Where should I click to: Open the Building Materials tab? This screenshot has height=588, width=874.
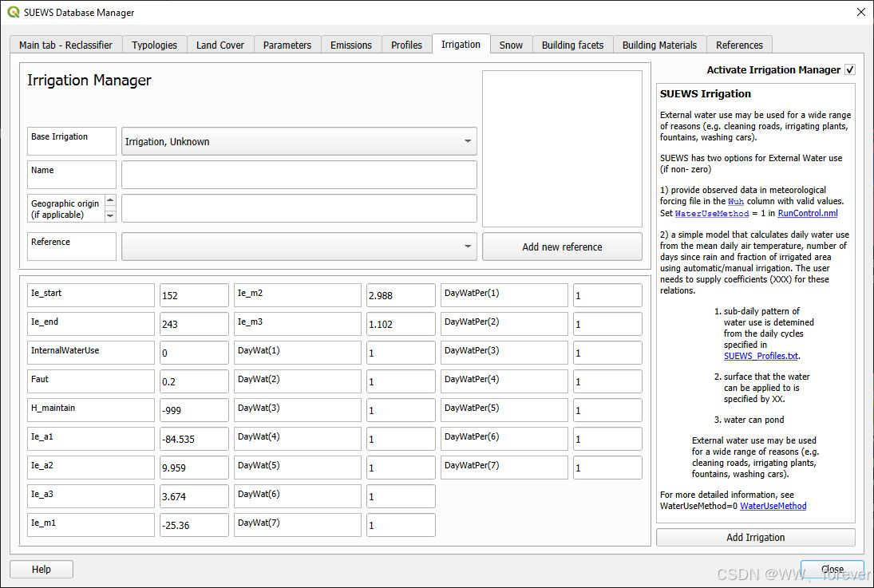[659, 45]
